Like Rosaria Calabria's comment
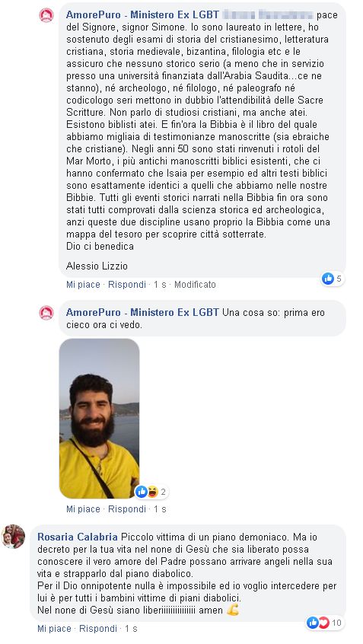The width and height of the screenshot is (363, 644). click(54, 628)
